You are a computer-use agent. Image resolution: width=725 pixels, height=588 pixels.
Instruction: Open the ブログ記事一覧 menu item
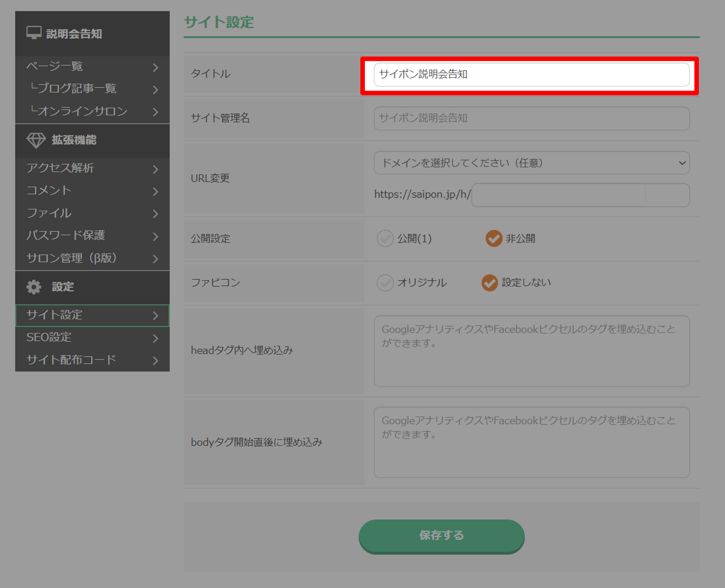point(77,89)
